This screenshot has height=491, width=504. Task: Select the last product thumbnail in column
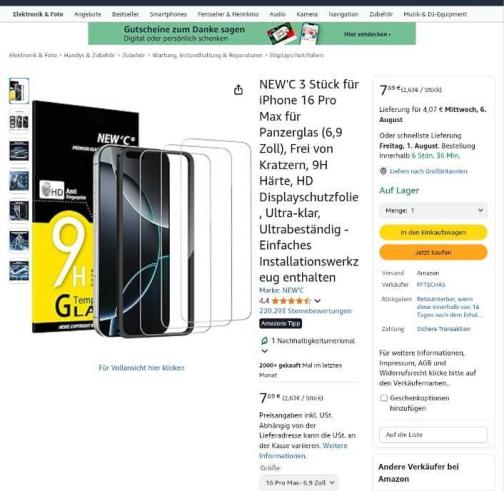tap(19, 271)
